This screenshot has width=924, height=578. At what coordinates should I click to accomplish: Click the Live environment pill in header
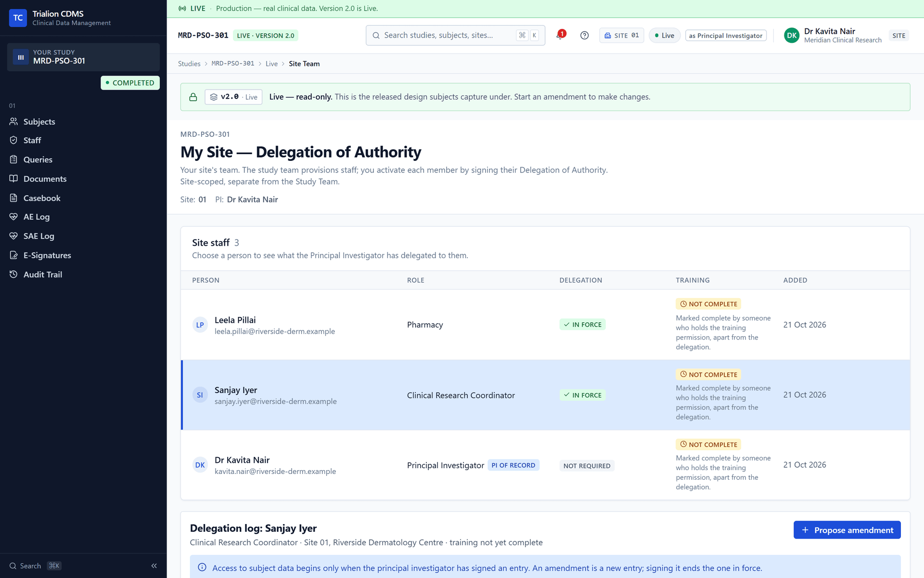click(664, 35)
